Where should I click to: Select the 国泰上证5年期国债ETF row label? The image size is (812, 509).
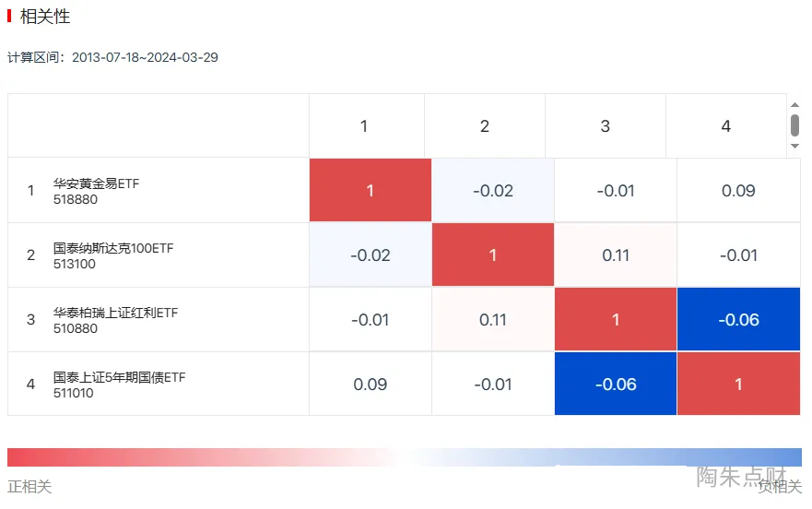pos(119,385)
